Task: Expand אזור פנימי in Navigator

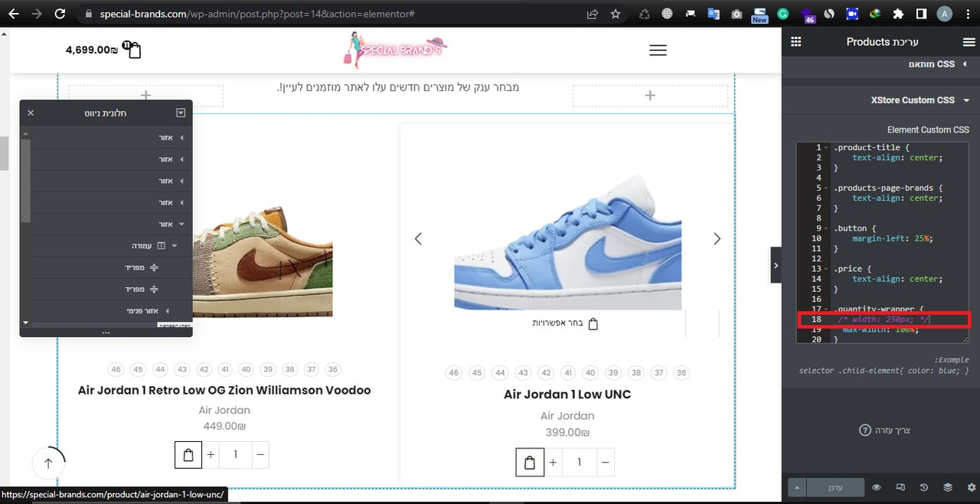Action: [x=167, y=311]
